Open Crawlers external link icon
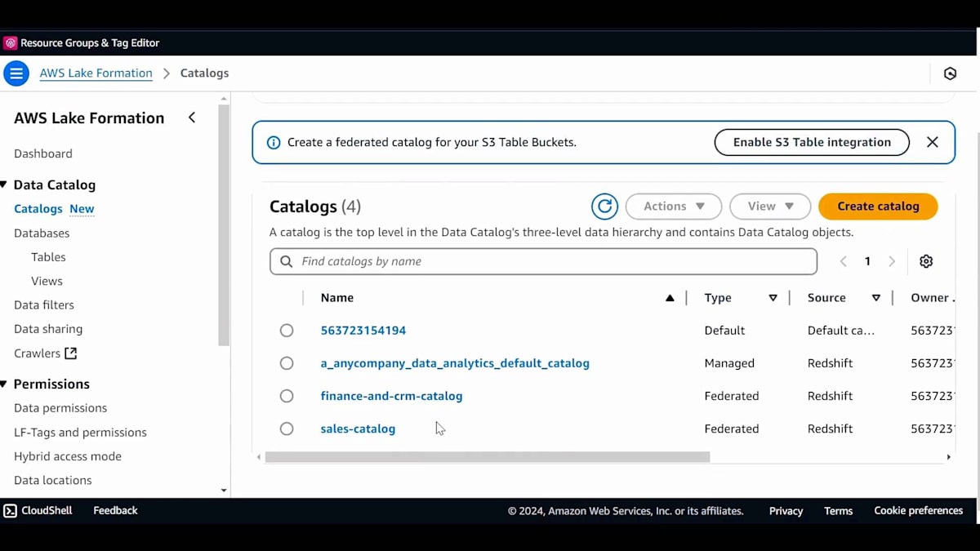This screenshot has width=980, height=551. click(x=71, y=353)
